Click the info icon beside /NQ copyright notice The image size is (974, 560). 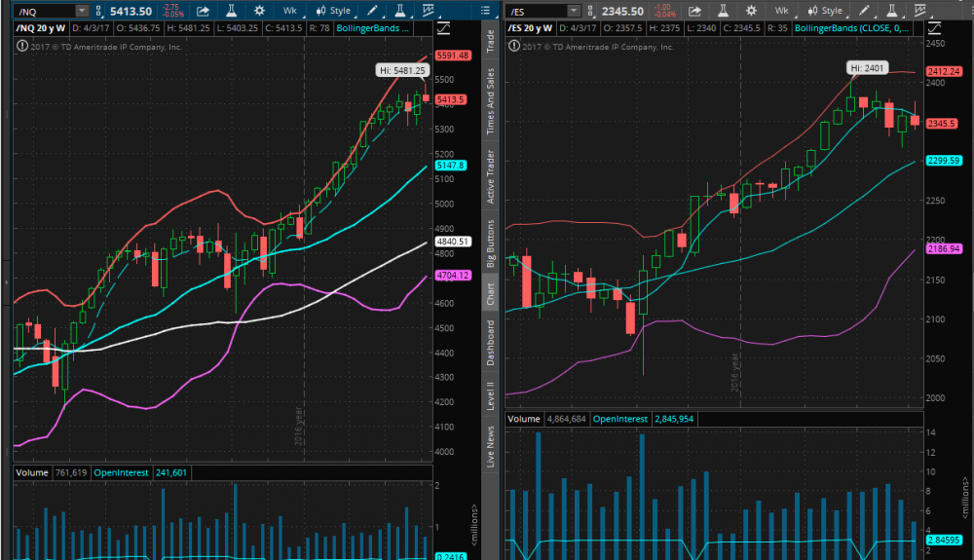click(x=22, y=45)
